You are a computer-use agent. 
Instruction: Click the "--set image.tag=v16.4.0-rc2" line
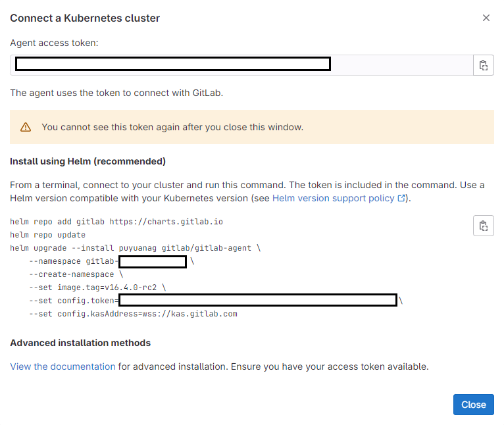(97, 287)
